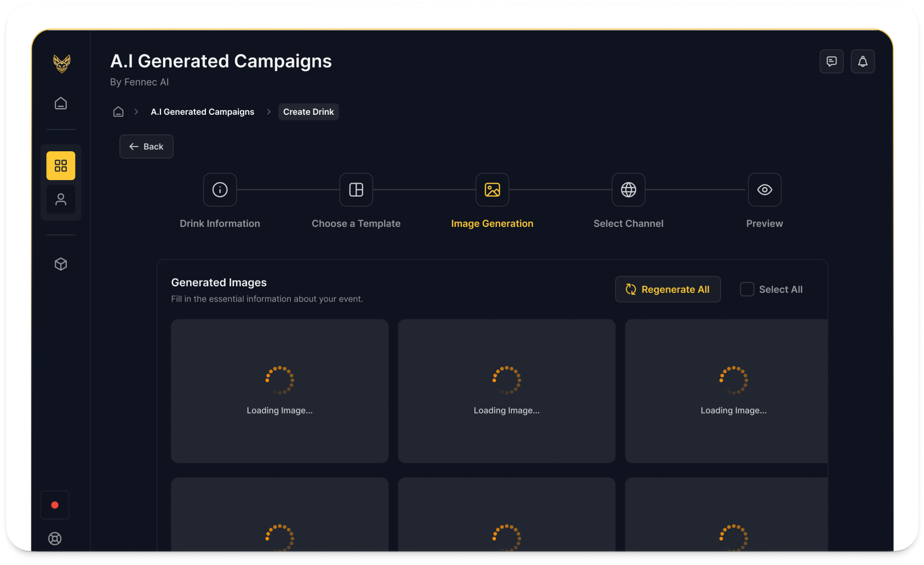The height and width of the screenshot is (565, 924).
Task: Select the Image Generation step label
Action: point(492,224)
